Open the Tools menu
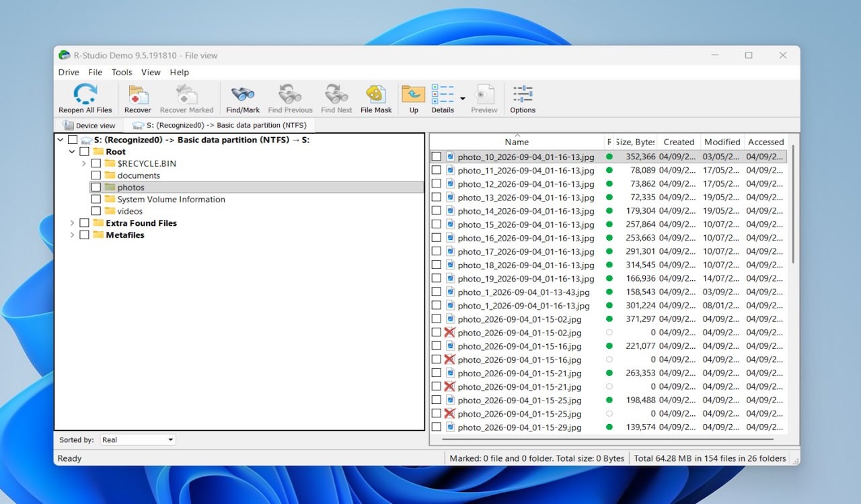Screen dimensions: 861x504 click(122, 72)
